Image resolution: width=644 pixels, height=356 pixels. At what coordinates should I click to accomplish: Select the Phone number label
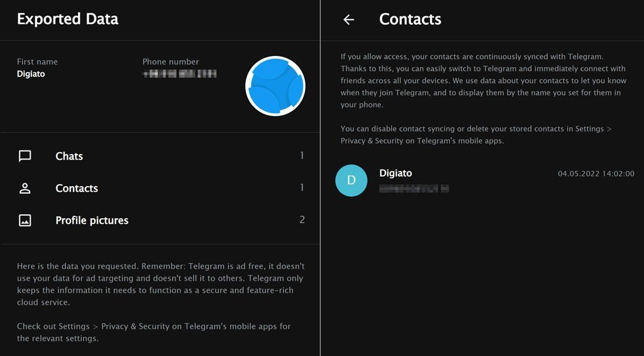tap(170, 62)
